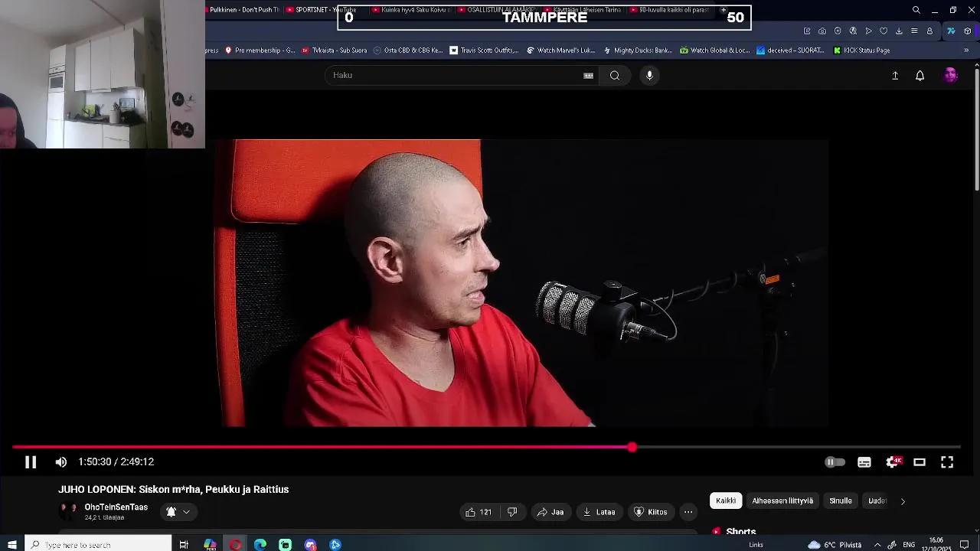Open the Watch Global & Loc... bookmark
Viewport: 980px width, 551px height.
pos(715,51)
